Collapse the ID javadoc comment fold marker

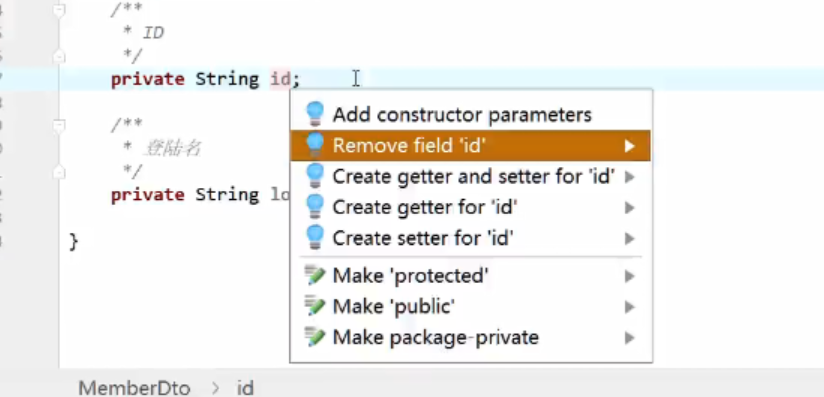60,9
